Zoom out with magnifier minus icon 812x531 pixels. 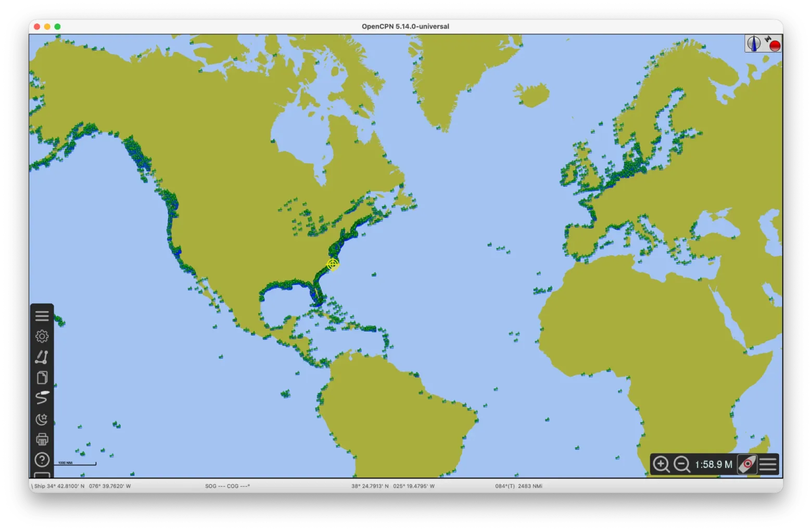tap(681, 464)
